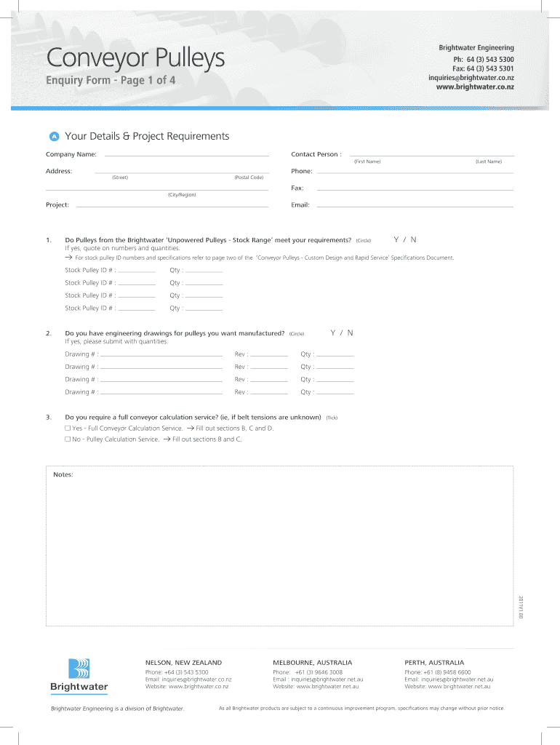Click the first Drawing # field

tap(161, 354)
